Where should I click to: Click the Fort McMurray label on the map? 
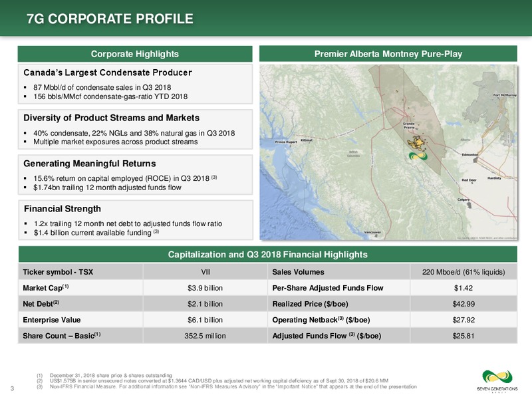(505, 95)
